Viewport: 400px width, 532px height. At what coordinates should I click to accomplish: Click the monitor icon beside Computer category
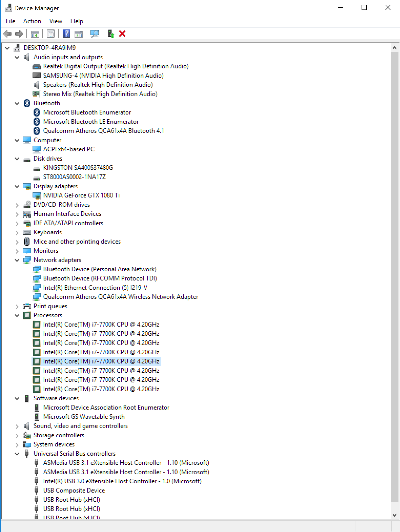[x=27, y=140]
